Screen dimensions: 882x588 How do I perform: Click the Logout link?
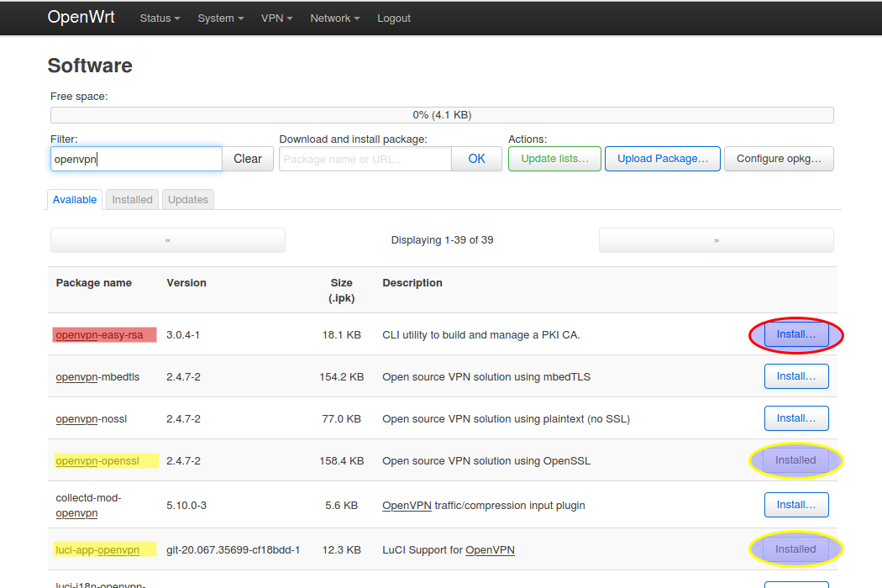pyautogui.click(x=394, y=18)
